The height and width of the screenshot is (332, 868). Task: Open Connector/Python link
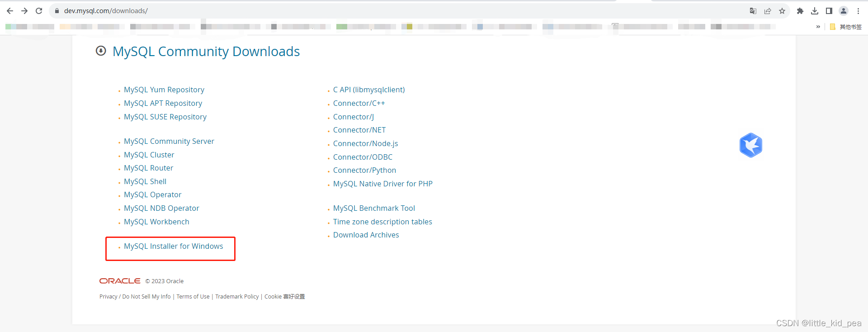(365, 170)
